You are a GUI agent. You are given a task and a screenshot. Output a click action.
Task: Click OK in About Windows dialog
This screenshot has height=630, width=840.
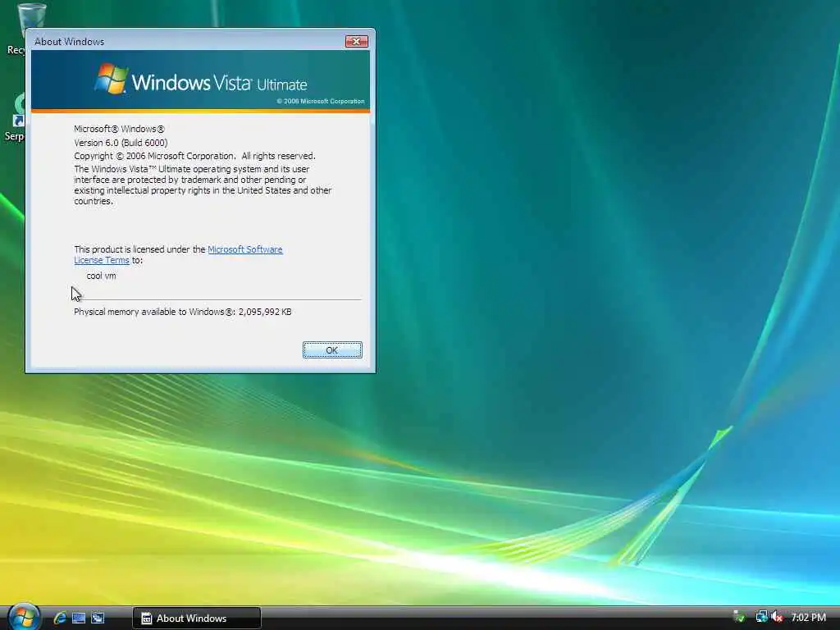[x=332, y=349]
